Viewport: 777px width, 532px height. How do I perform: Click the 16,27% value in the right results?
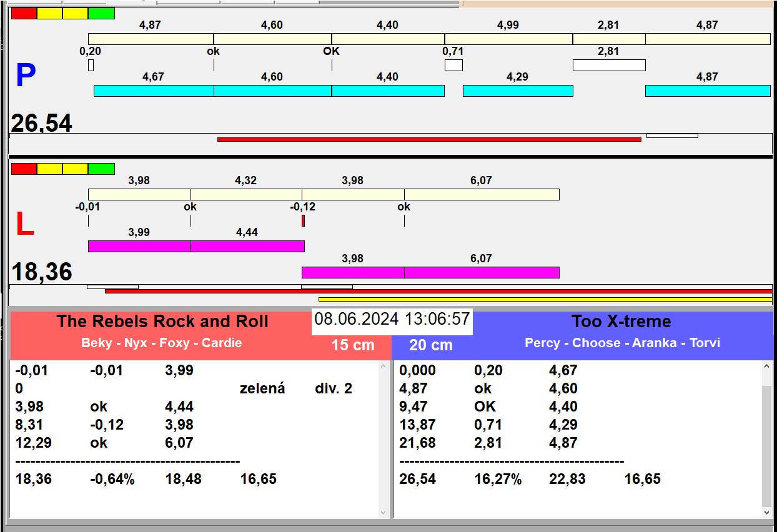(x=498, y=480)
